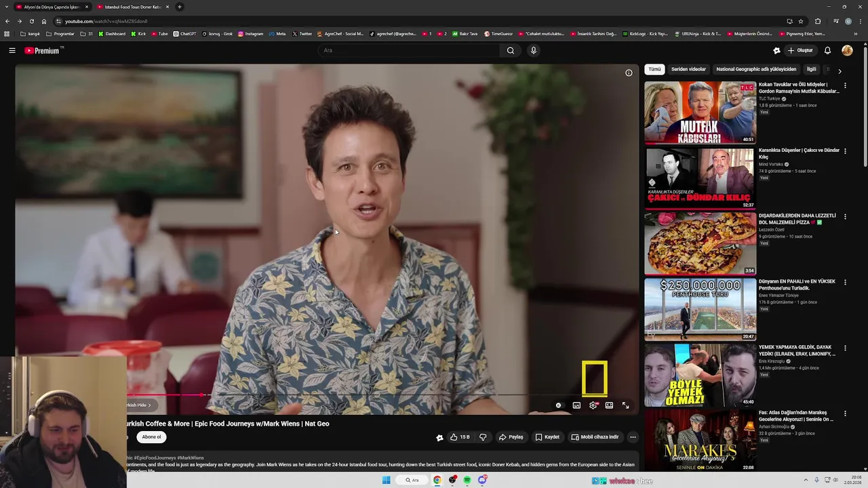Click the Oluştur create button

point(800,50)
